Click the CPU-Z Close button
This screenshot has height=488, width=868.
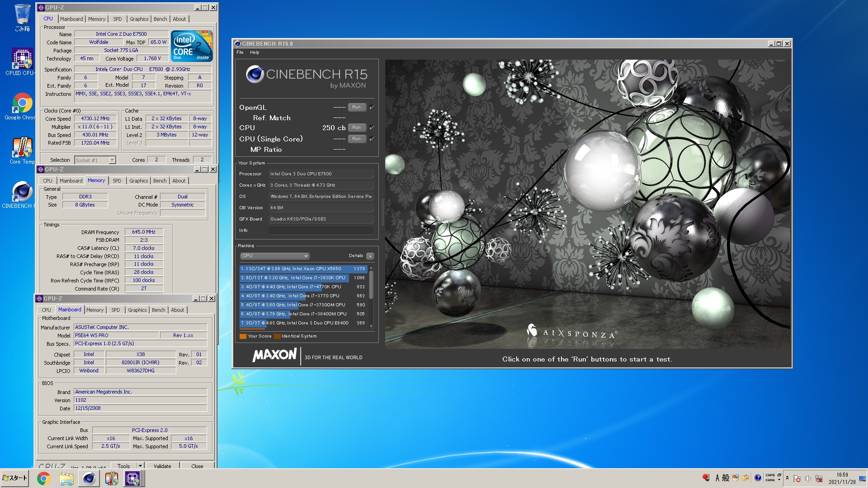[197, 466]
